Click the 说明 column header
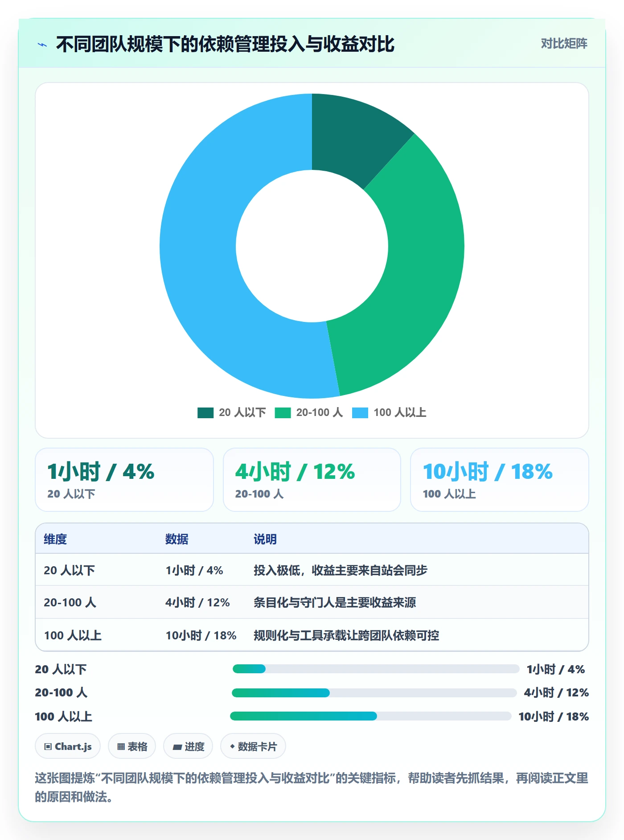This screenshot has height=840, width=624. (265, 539)
